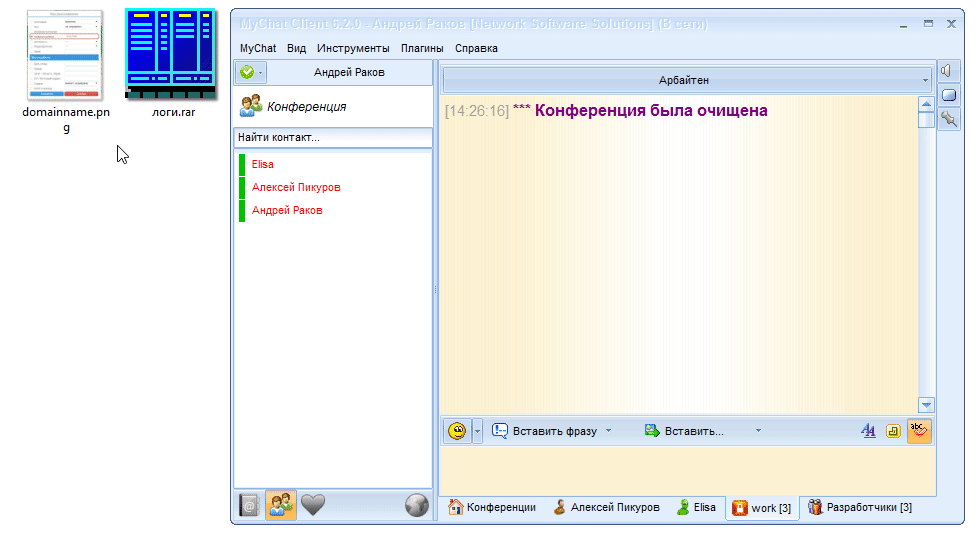Viewport: 980px width, 536px height.
Task: Click the chat scrollbar up arrow
Action: (926, 103)
